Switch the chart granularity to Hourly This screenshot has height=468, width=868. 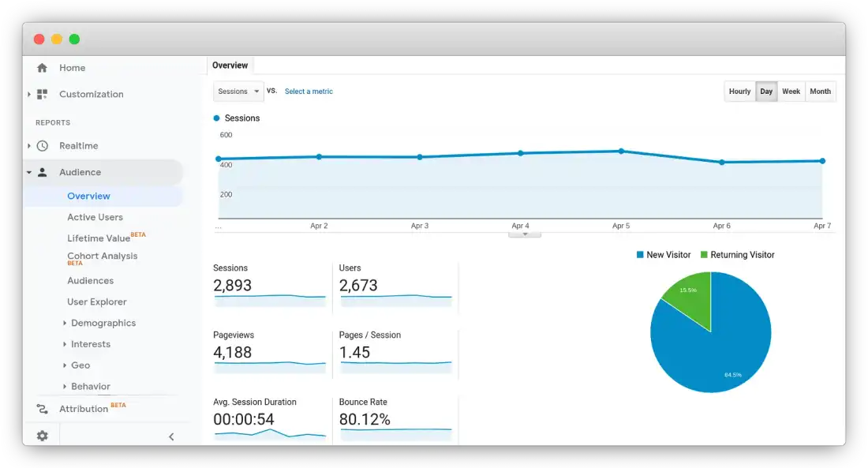739,91
